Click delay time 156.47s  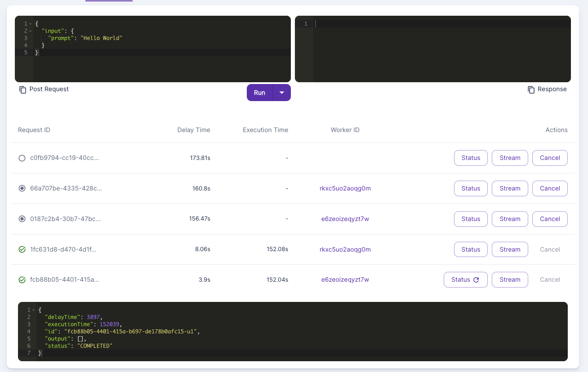click(x=200, y=219)
